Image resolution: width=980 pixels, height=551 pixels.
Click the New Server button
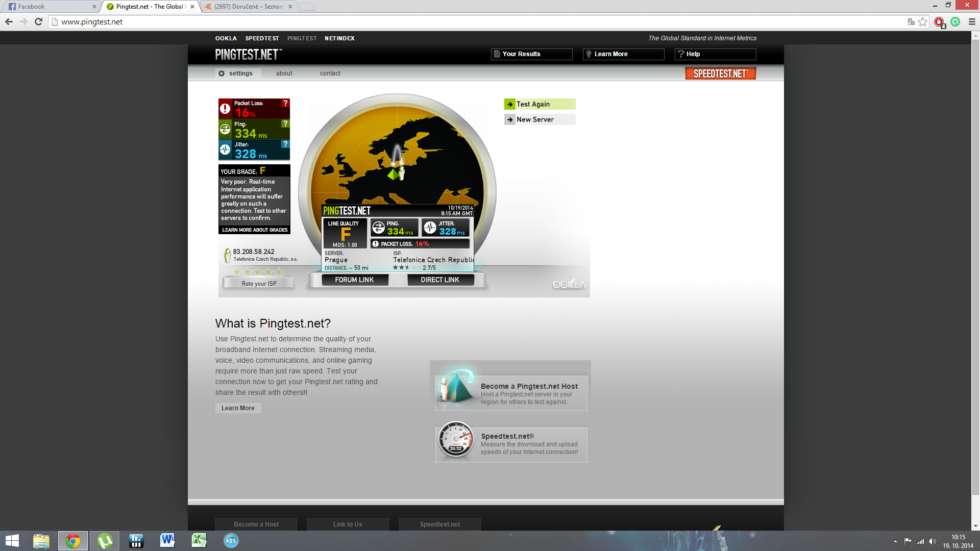[540, 119]
